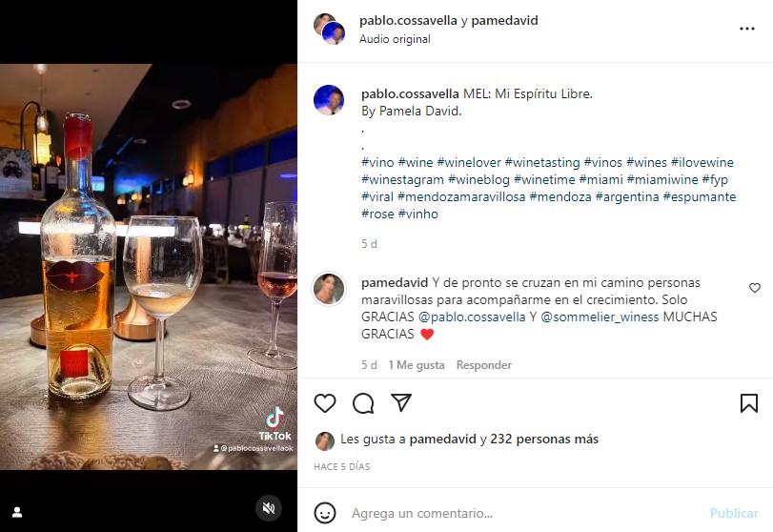
Task: View 232 personas más likes list
Action: click(544, 439)
